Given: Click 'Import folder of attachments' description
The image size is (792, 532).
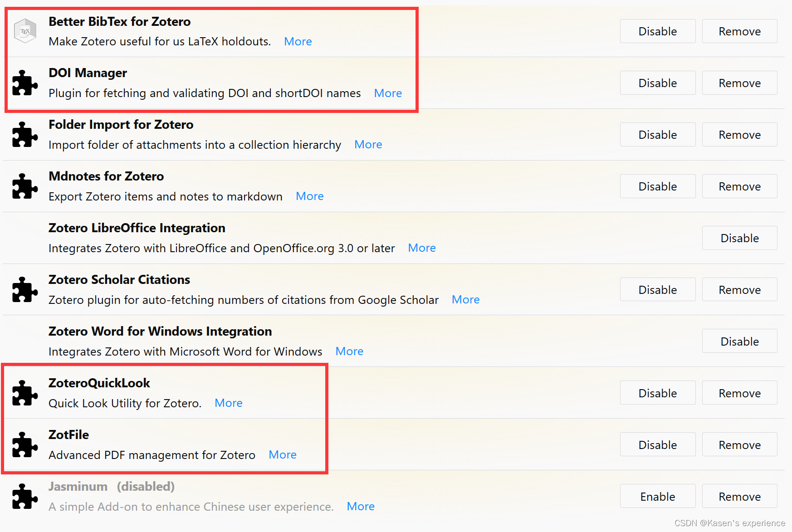Looking at the screenshot, I should pyautogui.click(x=195, y=145).
